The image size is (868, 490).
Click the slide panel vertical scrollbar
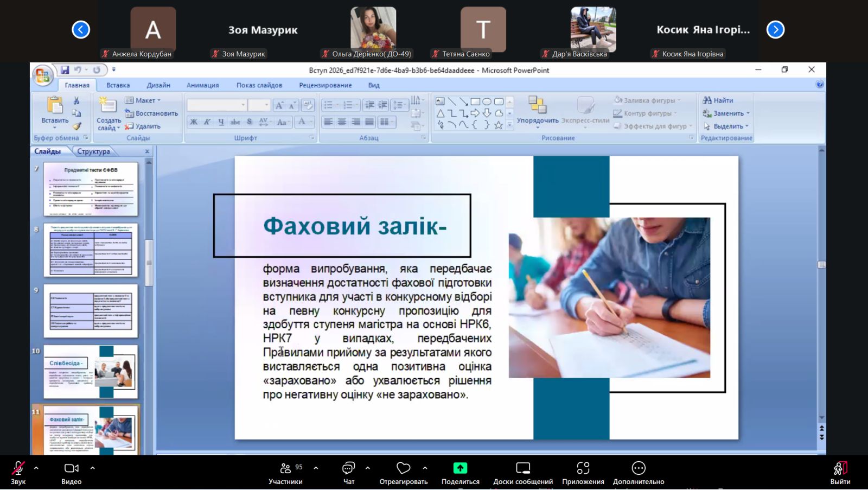tap(149, 263)
